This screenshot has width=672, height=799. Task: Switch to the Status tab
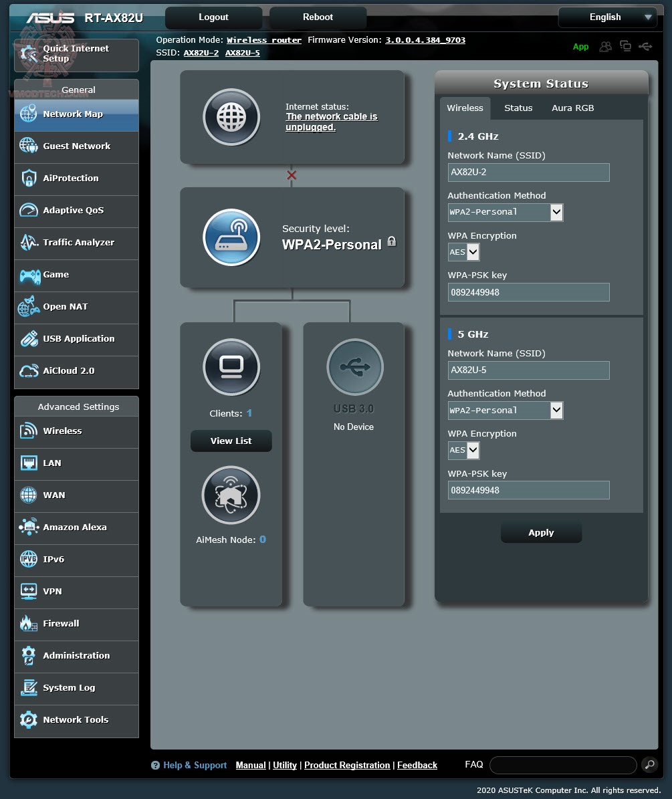[x=518, y=108]
